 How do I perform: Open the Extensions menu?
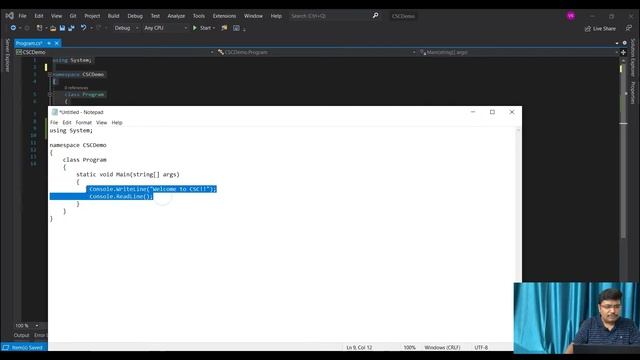(224, 16)
